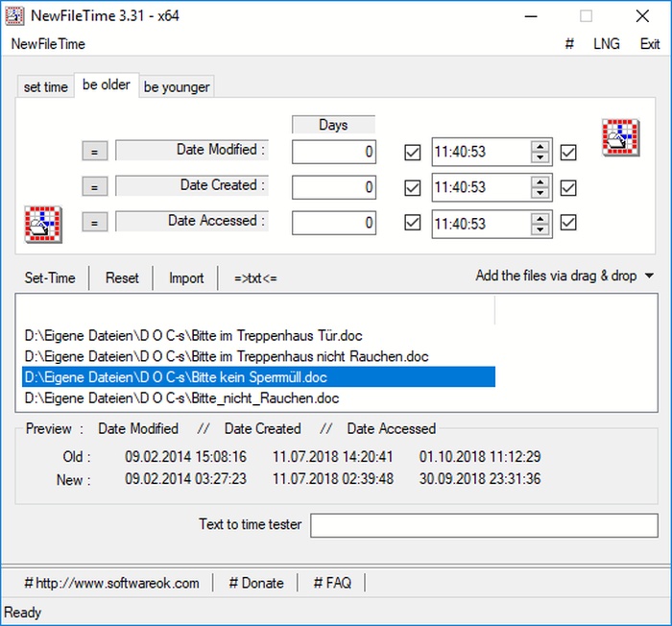This screenshot has width=672, height=626.
Task: Open the 'Add the files via drag & drop' dropdown
Action: coord(564,277)
